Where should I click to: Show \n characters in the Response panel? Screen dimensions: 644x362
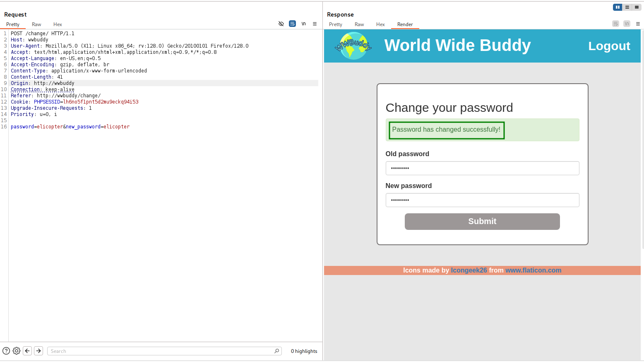(x=627, y=24)
